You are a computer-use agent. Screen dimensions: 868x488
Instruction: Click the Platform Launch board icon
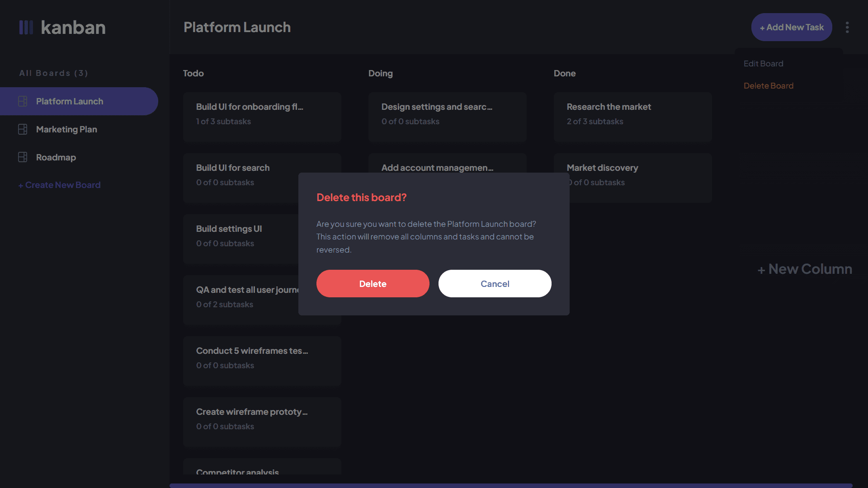(x=23, y=101)
